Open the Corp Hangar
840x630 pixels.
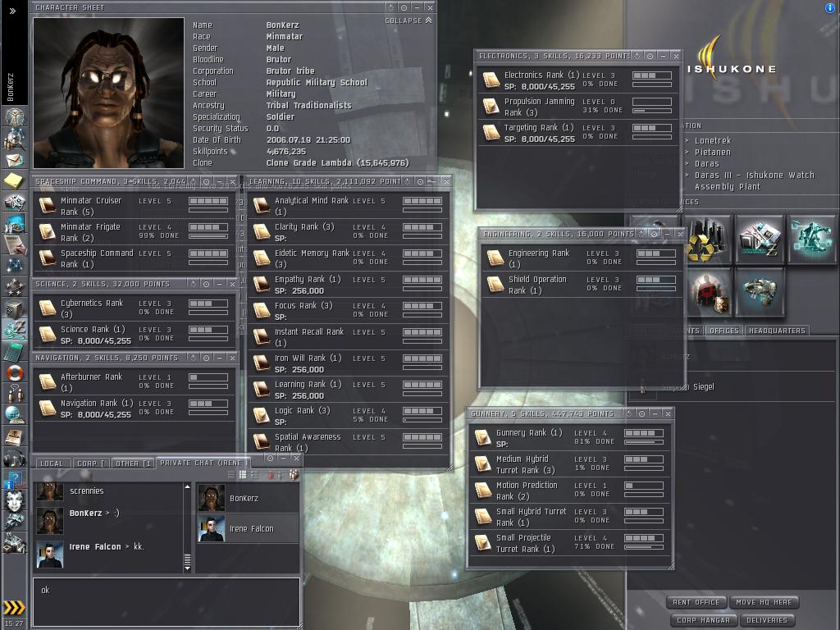click(703, 620)
